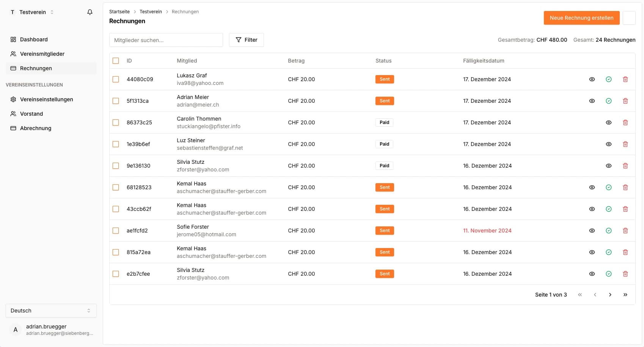The height and width of the screenshot is (347, 644).
Task: Select the checkbox for invoice 43ccb62f
Action: point(116,209)
